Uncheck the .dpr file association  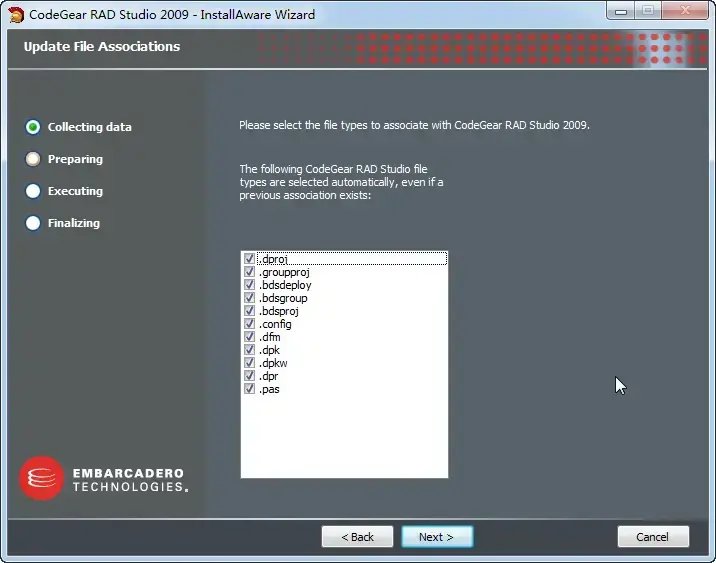(249, 376)
